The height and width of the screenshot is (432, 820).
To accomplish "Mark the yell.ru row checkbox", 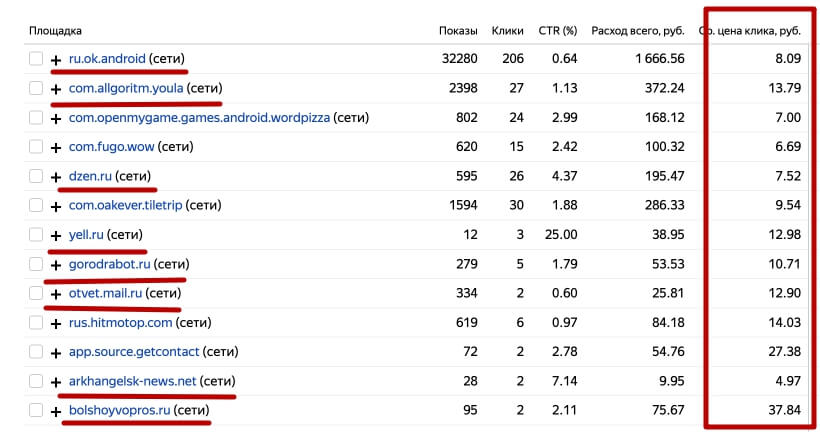I will pos(36,235).
